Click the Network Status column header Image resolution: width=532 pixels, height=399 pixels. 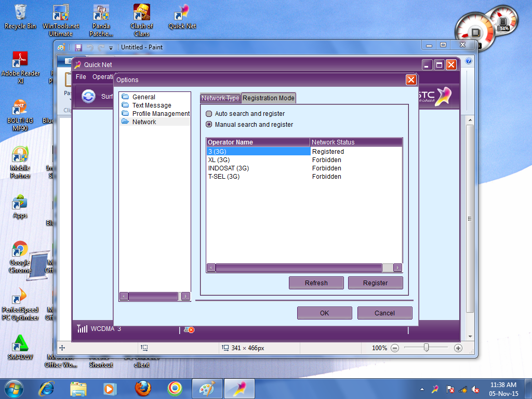(356, 142)
